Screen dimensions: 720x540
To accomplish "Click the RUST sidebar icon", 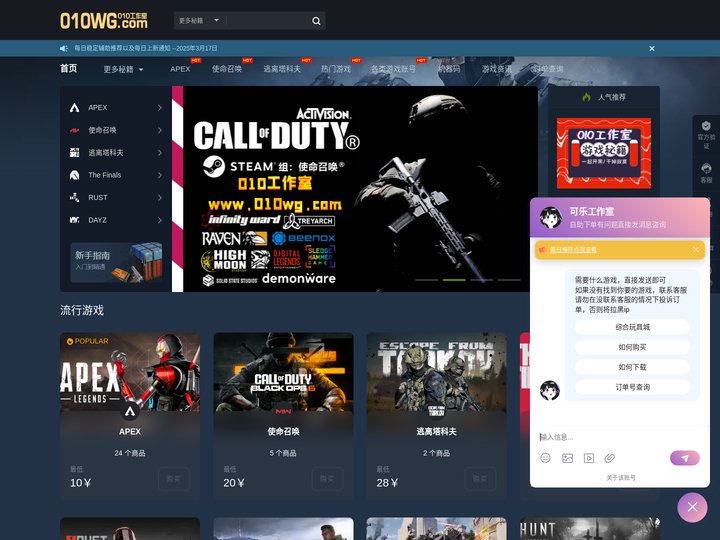I will (74, 197).
